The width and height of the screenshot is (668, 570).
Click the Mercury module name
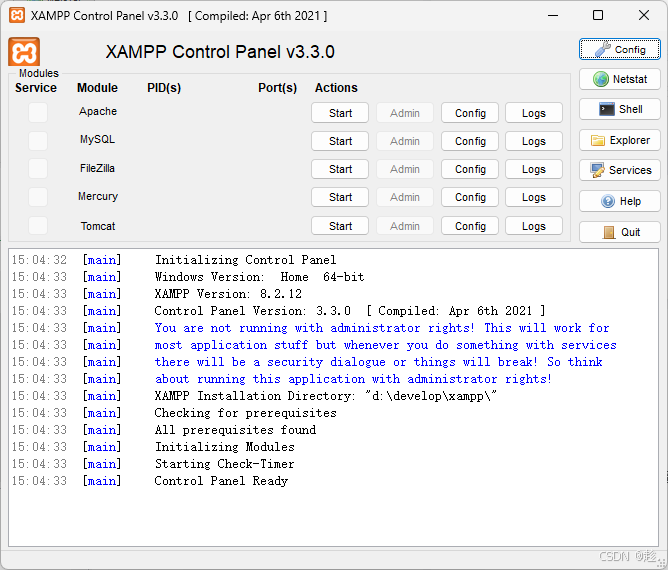[x=98, y=196]
